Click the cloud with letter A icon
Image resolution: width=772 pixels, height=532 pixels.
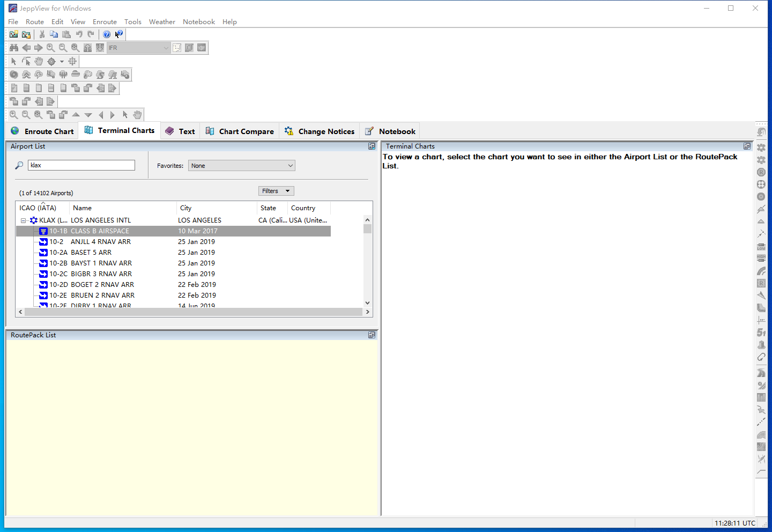coord(113,75)
